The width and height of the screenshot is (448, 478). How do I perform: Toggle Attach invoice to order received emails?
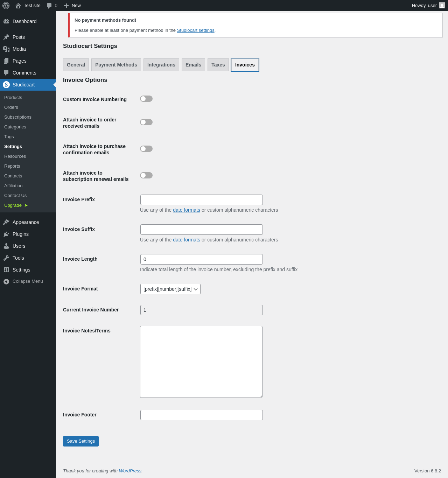coord(146,122)
